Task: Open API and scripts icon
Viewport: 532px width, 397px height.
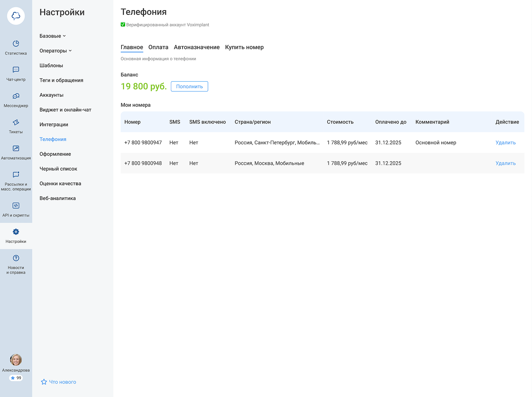Action: point(16,206)
